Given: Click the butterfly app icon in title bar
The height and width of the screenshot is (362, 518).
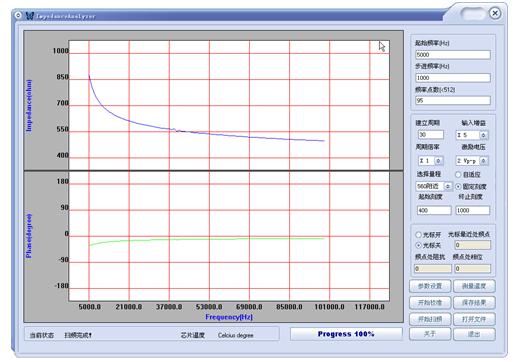Looking at the screenshot, I should click(x=30, y=16).
